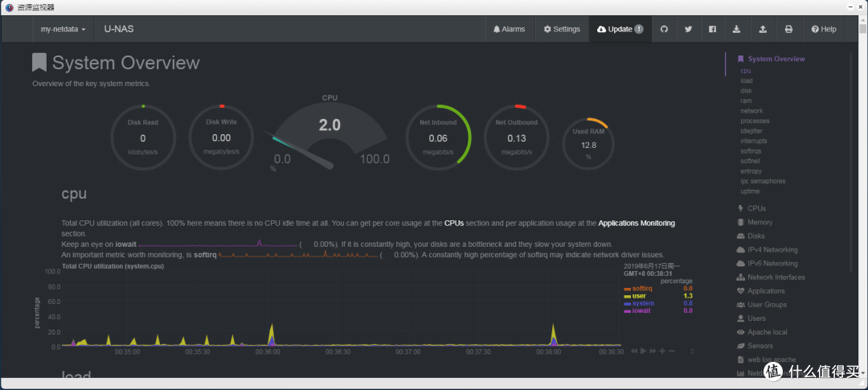Open Sensors section in sidebar
This screenshot has height=390, width=868.
[x=760, y=346]
